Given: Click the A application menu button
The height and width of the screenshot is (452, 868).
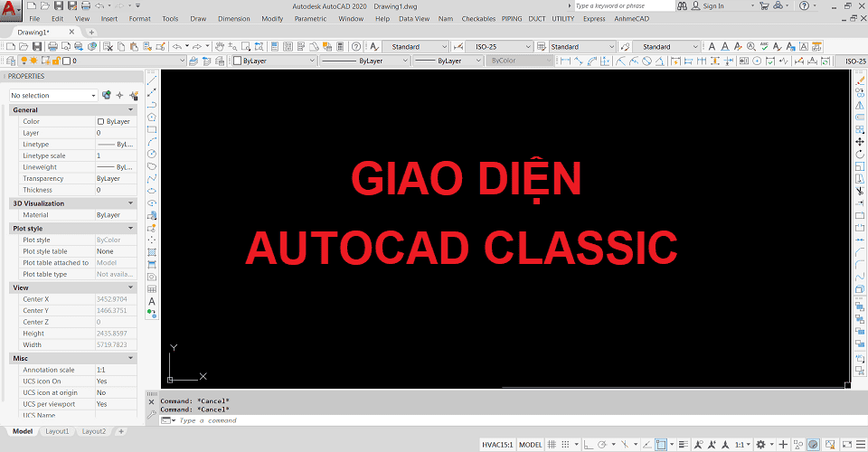Looking at the screenshot, I should 10,10.
